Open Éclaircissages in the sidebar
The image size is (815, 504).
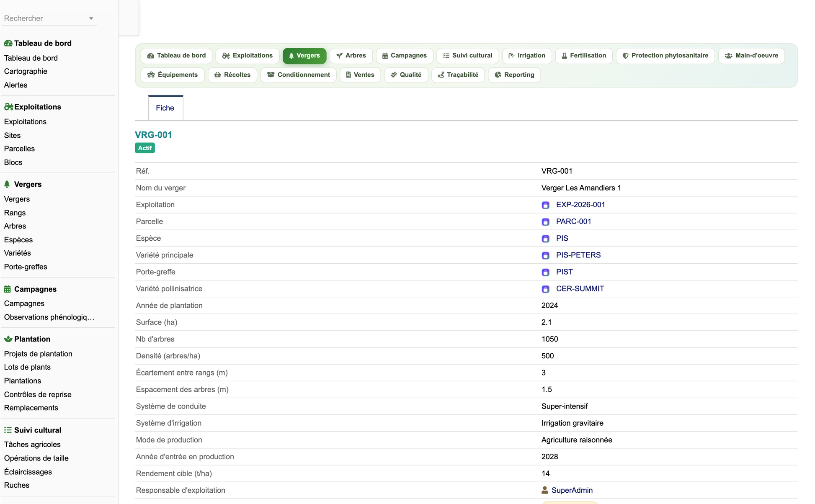point(28,472)
